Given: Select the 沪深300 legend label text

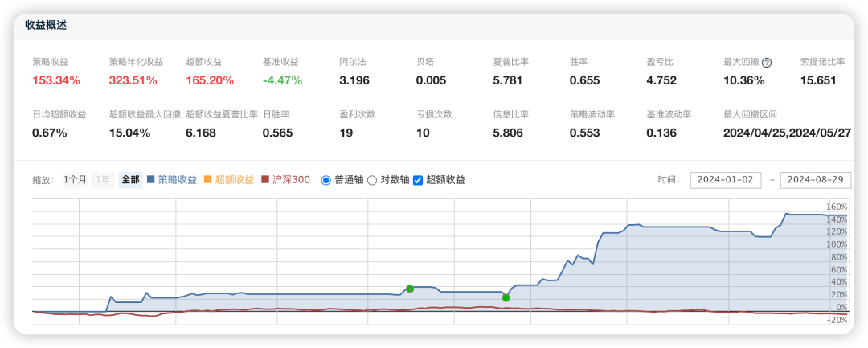Looking at the screenshot, I should (x=291, y=180).
